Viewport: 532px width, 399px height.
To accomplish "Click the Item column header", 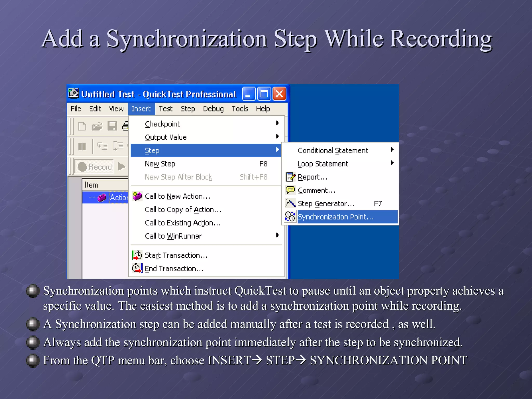I will click(105, 185).
